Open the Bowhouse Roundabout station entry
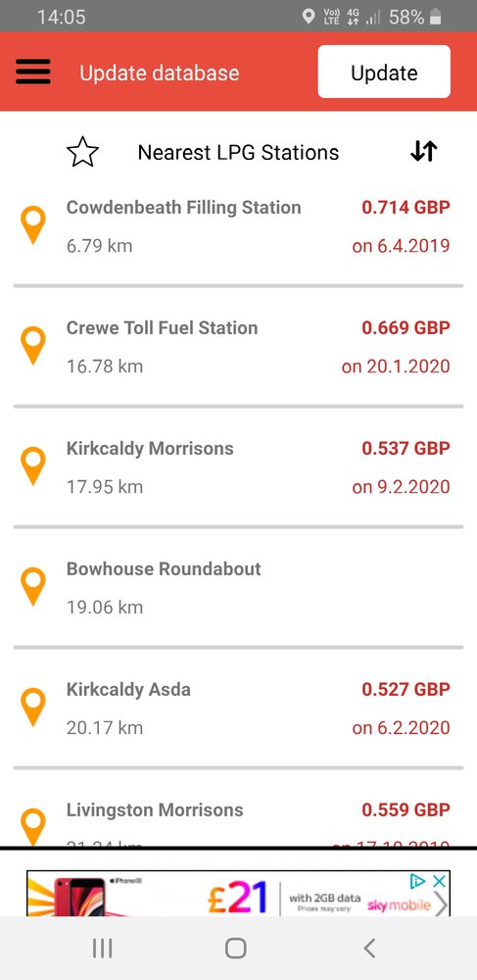 pos(239,588)
